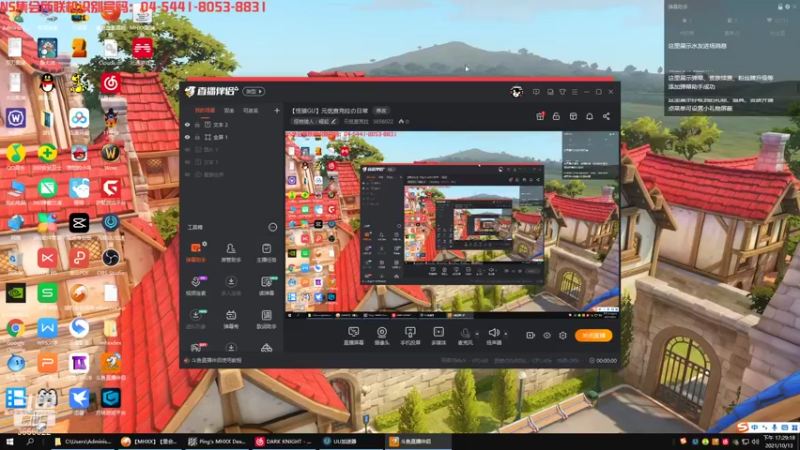This screenshot has width=800, height=450.
Task: Click the 修改 edit button beside stream title
Action: (381, 111)
